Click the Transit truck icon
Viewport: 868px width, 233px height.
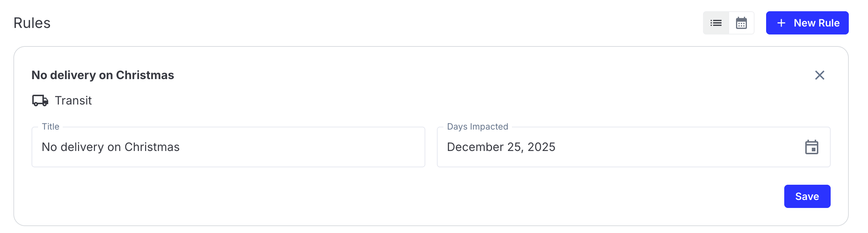pos(40,101)
